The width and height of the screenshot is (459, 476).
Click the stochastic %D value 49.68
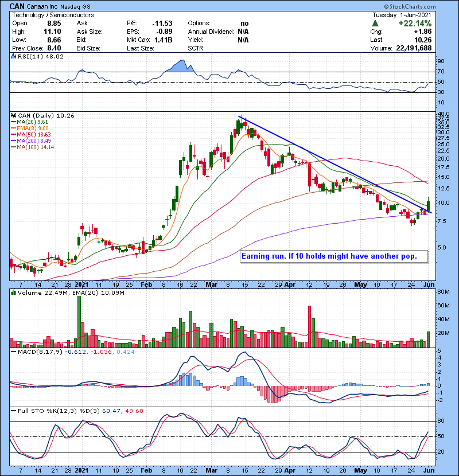click(134, 411)
